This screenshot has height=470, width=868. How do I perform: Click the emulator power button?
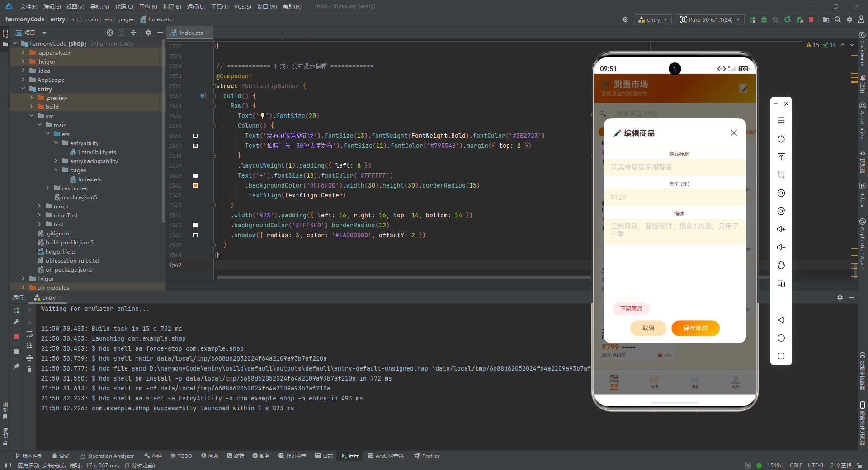(781, 139)
